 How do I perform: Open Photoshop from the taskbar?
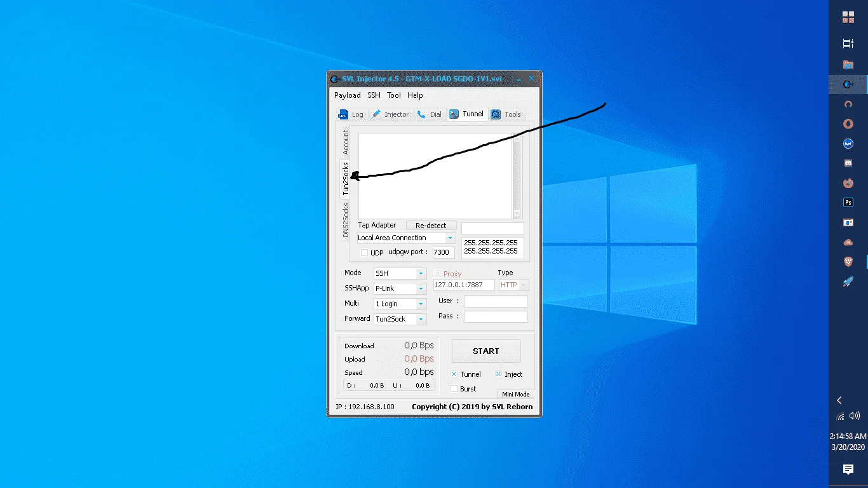click(x=848, y=203)
